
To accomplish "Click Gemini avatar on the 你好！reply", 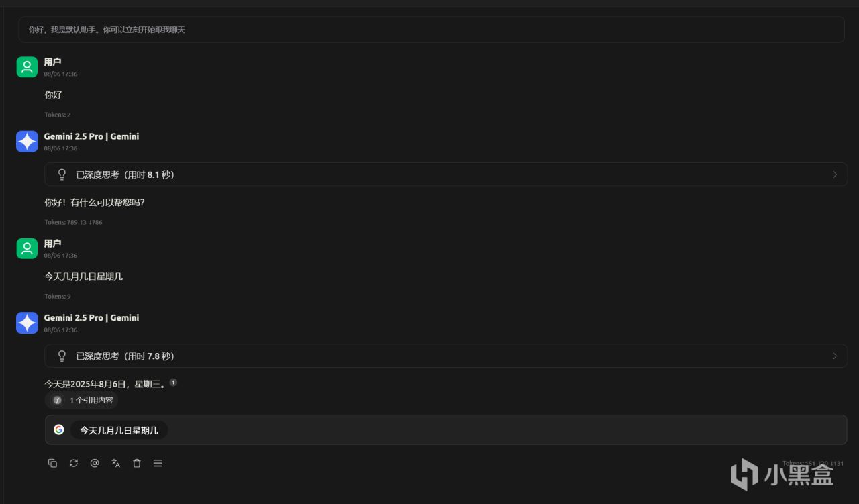I will pyautogui.click(x=27, y=142).
